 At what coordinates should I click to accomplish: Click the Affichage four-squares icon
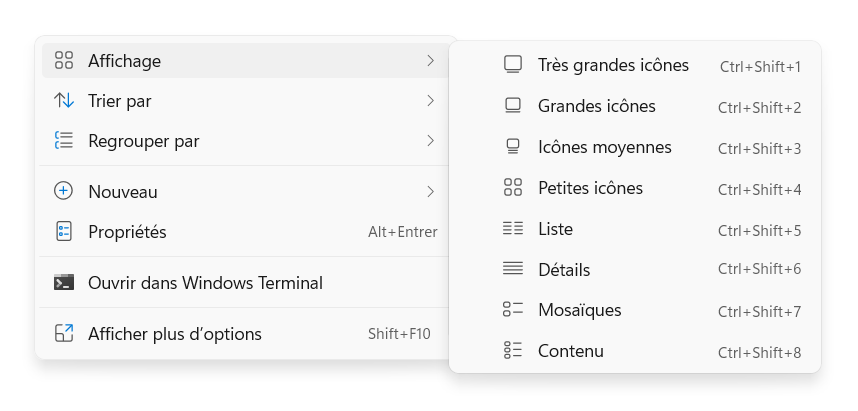point(64,60)
